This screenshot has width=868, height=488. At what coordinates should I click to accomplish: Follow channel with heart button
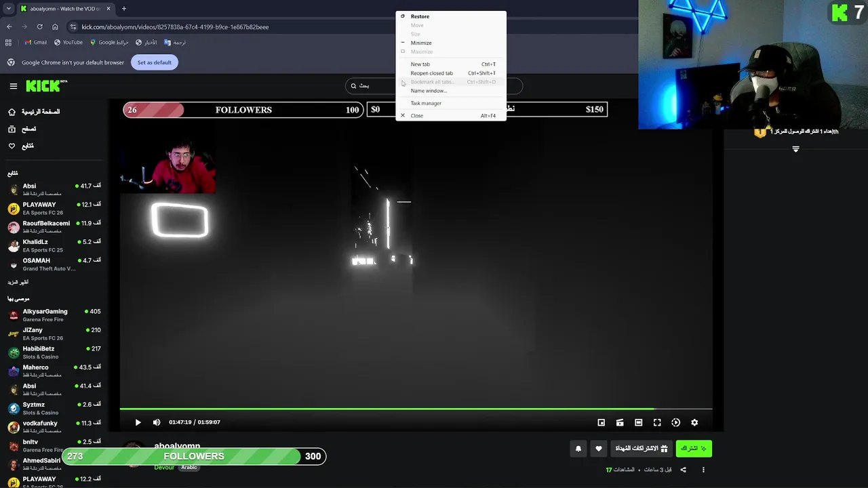598,449
